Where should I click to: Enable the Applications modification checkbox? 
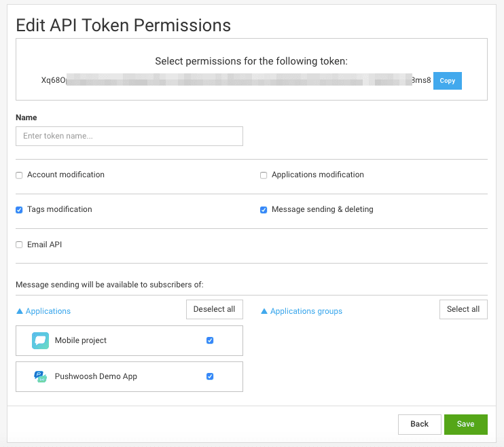(x=264, y=175)
